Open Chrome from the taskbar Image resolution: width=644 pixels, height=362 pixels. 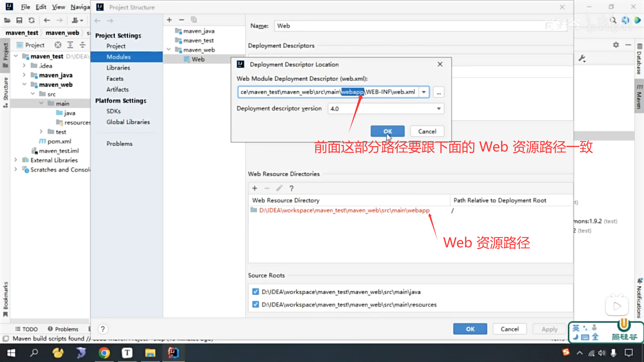(x=104, y=353)
